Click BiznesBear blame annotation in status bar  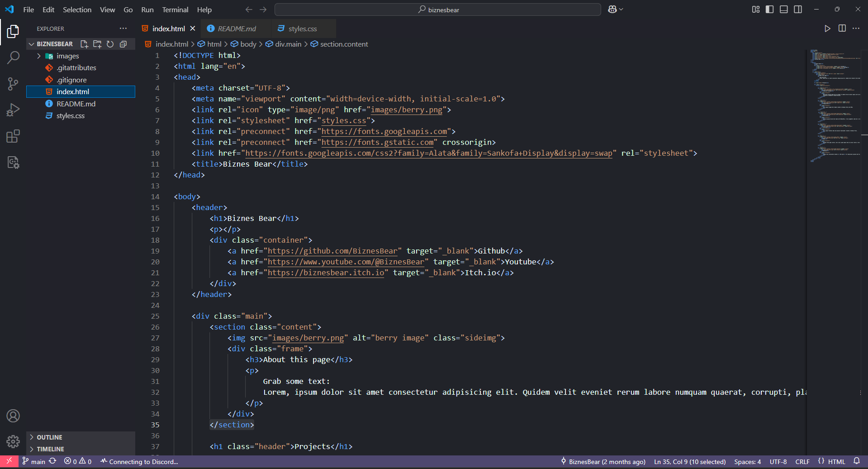coord(603,462)
